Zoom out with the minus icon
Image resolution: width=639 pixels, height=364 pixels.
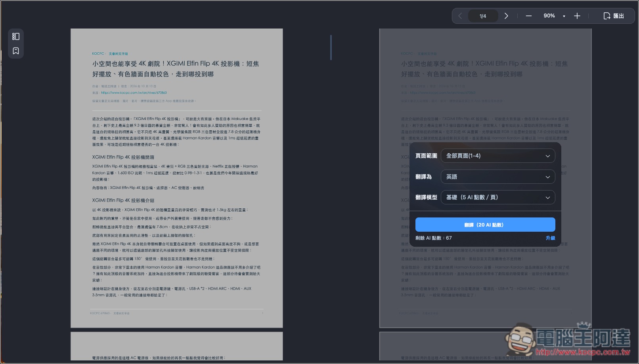(528, 16)
